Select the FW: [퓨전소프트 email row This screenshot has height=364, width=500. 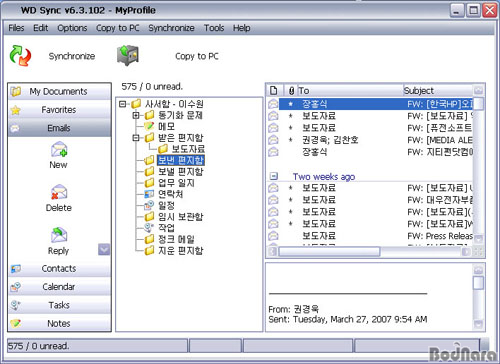pyautogui.click(x=370, y=128)
